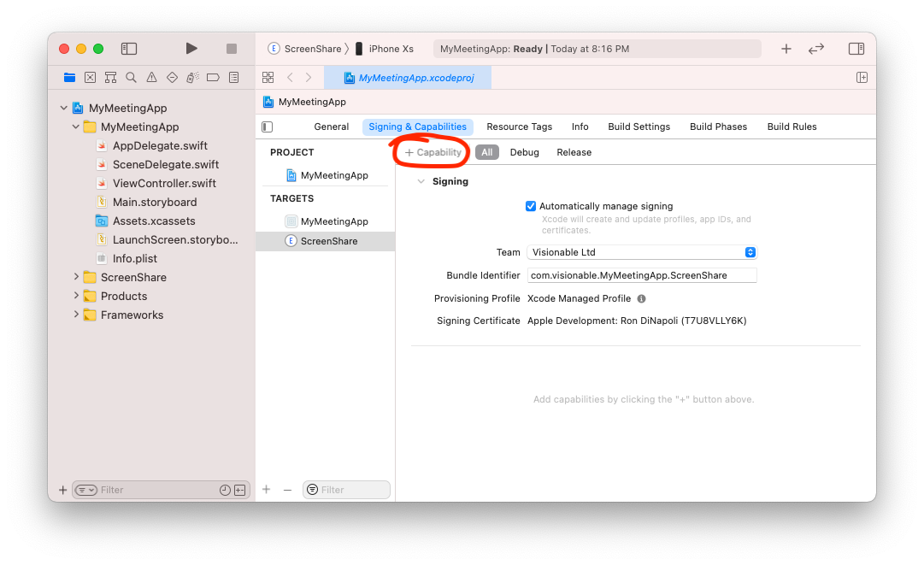Open the Test navigator diamond icon
924x565 pixels.
(172, 77)
